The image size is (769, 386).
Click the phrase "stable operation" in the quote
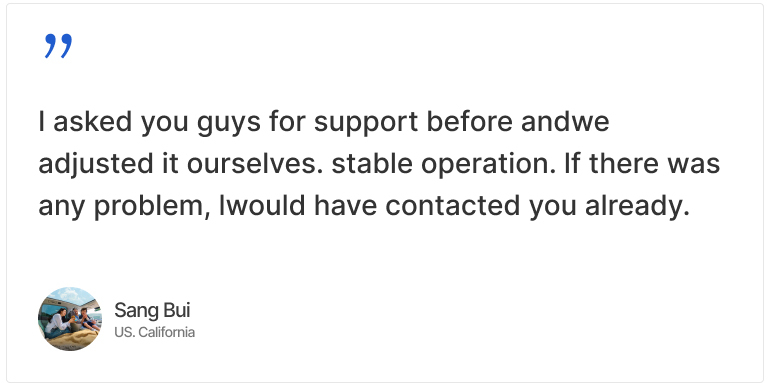click(x=444, y=164)
